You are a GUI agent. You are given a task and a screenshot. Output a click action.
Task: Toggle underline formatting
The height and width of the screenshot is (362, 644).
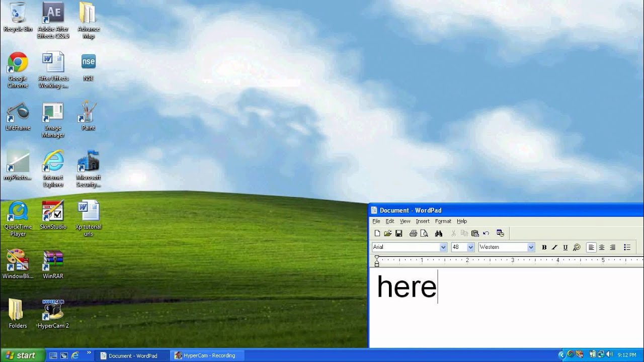(566, 247)
